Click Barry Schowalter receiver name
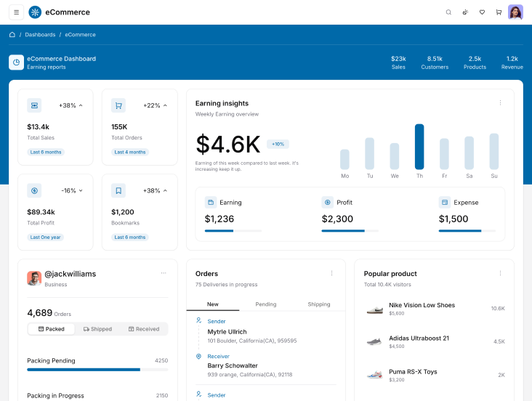Screen dimensions: 532x401 [x=233, y=365]
